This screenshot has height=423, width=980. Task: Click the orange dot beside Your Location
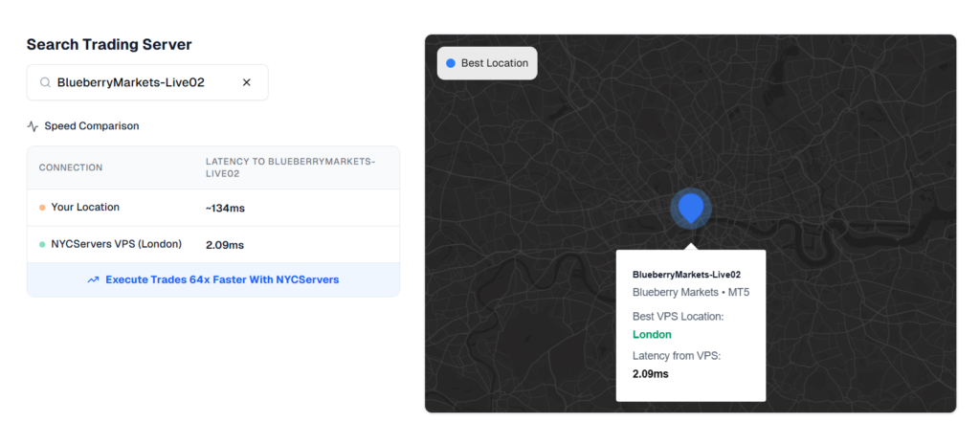click(x=42, y=208)
